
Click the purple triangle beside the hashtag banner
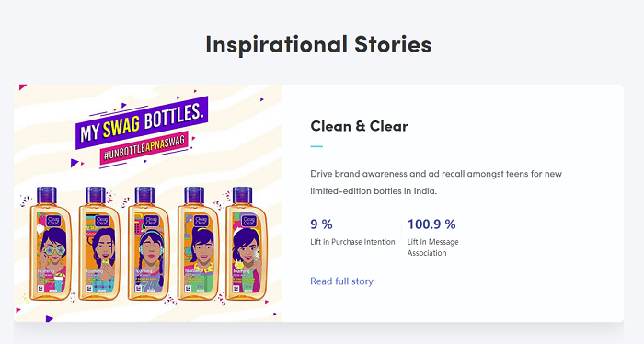click(75, 163)
